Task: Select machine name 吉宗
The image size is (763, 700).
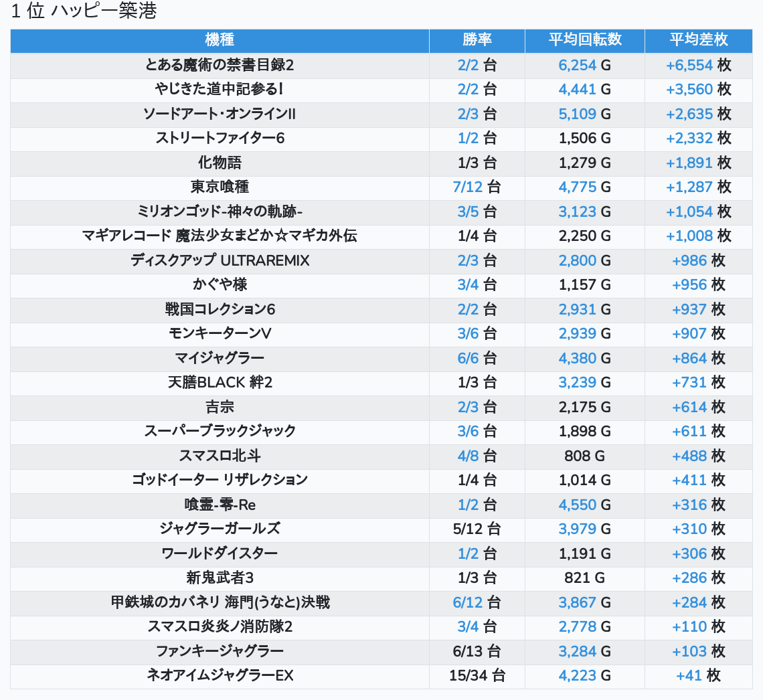Action: tap(220, 407)
